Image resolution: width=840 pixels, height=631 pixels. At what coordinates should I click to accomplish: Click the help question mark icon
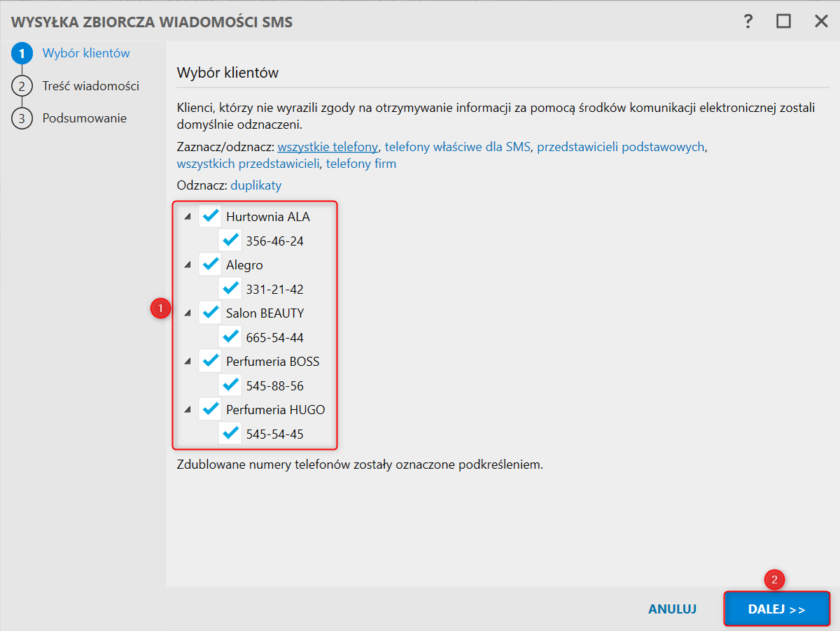click(748, 21)
